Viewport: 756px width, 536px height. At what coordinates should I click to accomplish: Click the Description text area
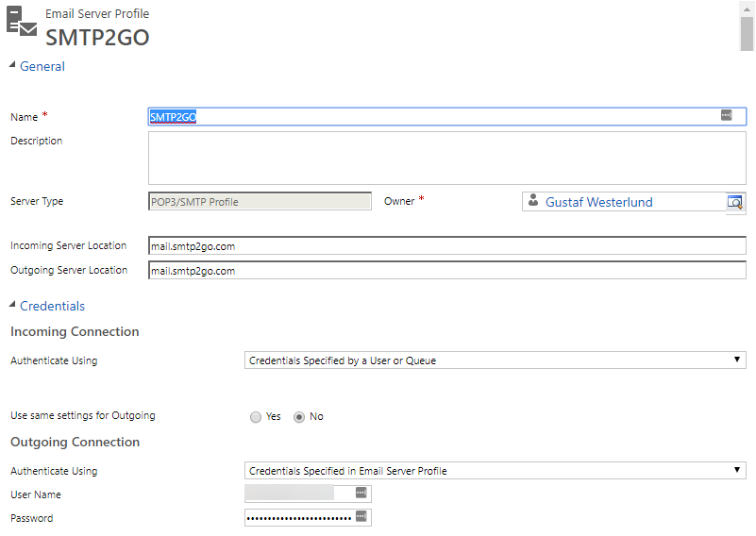tap(447, 159)
